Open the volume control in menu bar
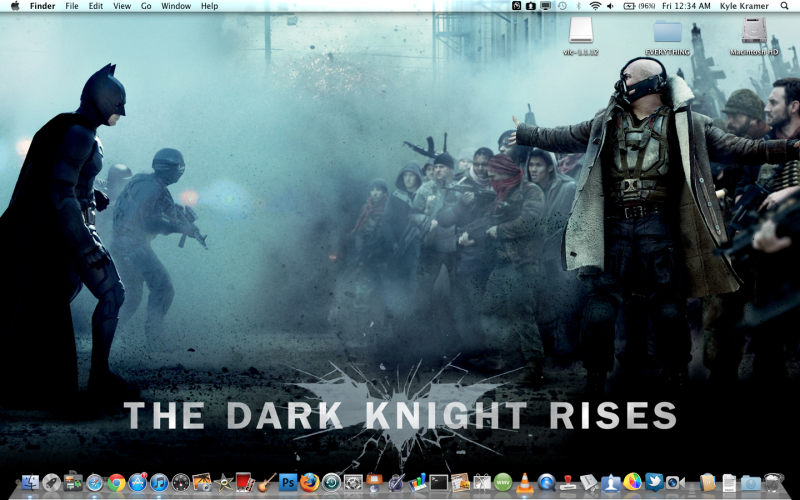 610,6
